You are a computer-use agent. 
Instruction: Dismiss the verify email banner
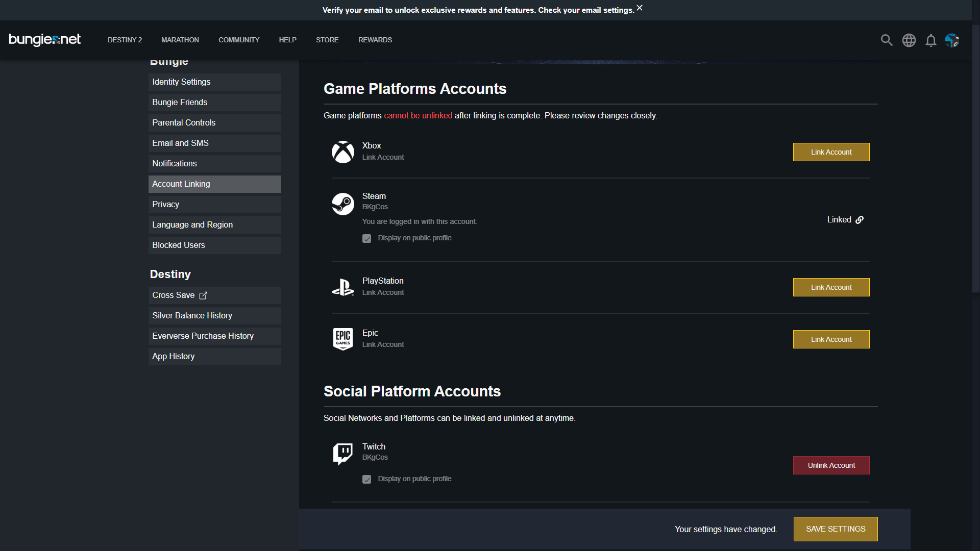click(x=640, y=8)
